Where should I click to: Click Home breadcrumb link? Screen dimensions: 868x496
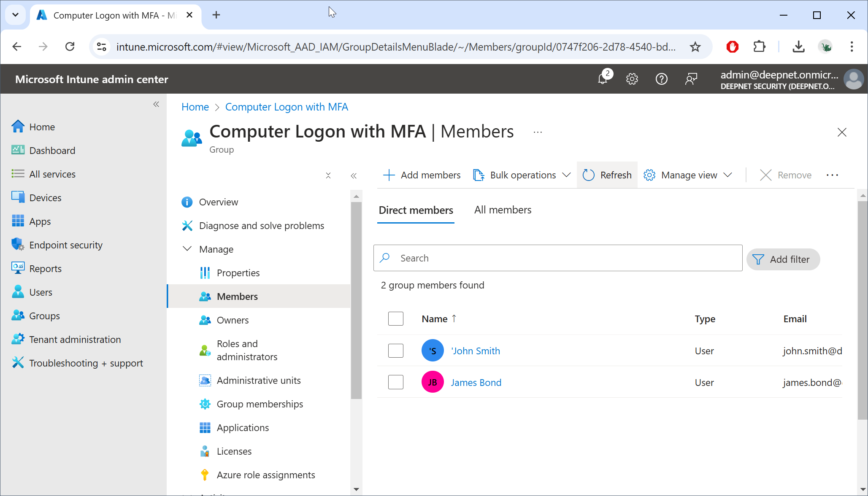[195, 107]
